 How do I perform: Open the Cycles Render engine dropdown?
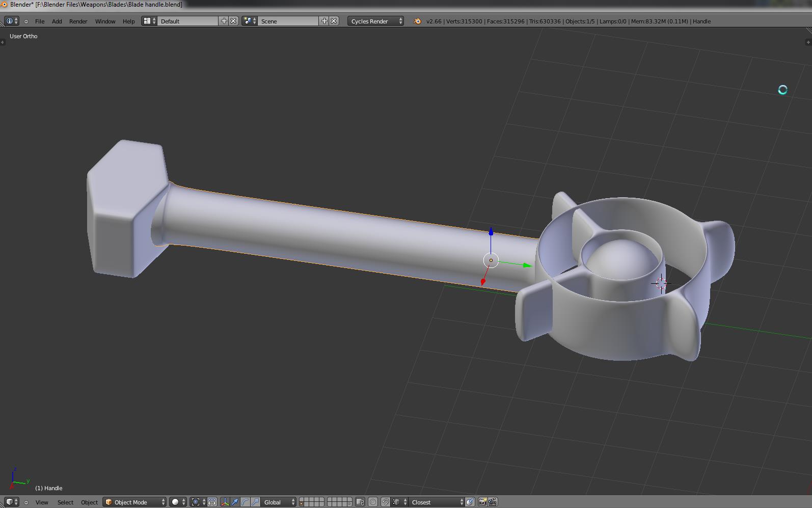tap(375, 21)
